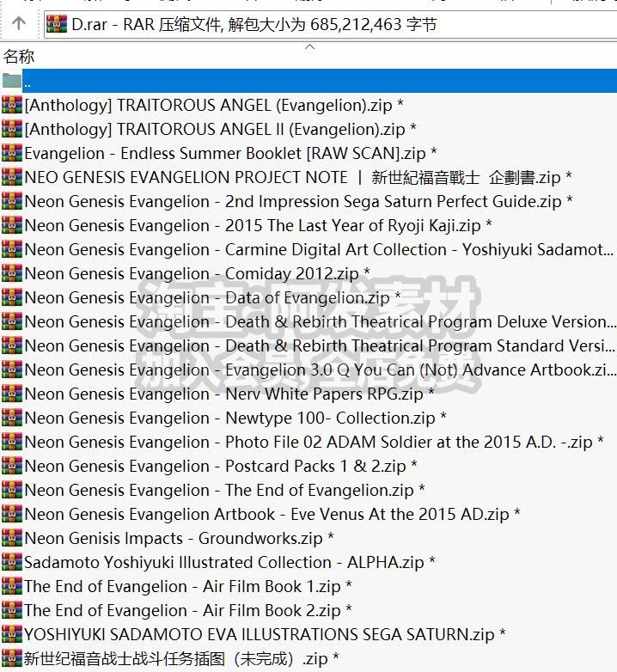Click the sort chevron above the name column
Viewport: 617px width, 672px height.
309,46
